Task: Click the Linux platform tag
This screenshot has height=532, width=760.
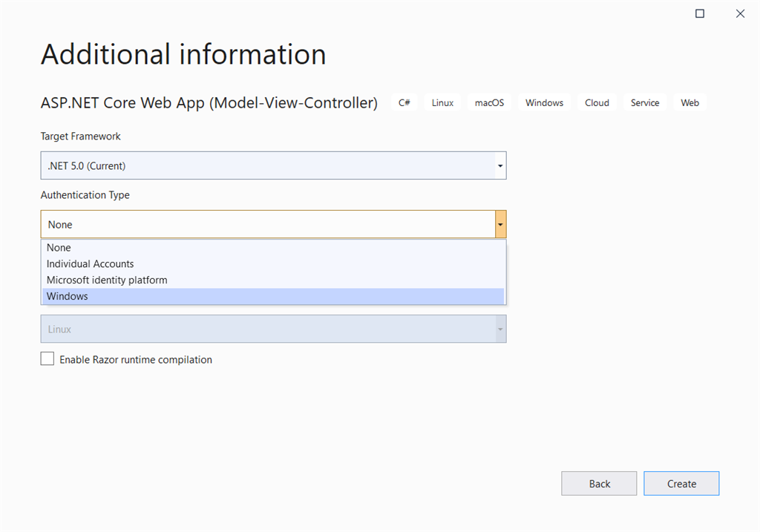Action: (442, 103)
